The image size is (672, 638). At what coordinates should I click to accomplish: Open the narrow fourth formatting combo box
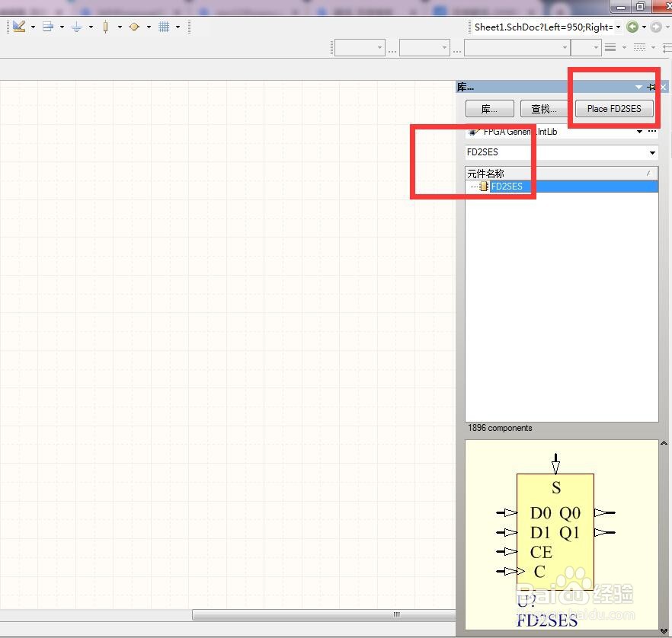click(x=586, y=47)
